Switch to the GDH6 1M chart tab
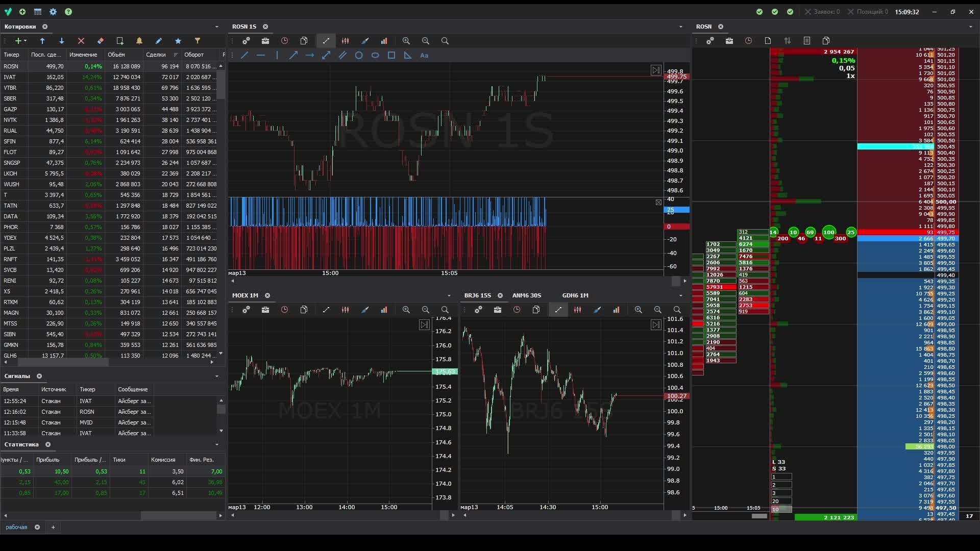This screenshot has height=551, width=980. (x=575, y=295)
